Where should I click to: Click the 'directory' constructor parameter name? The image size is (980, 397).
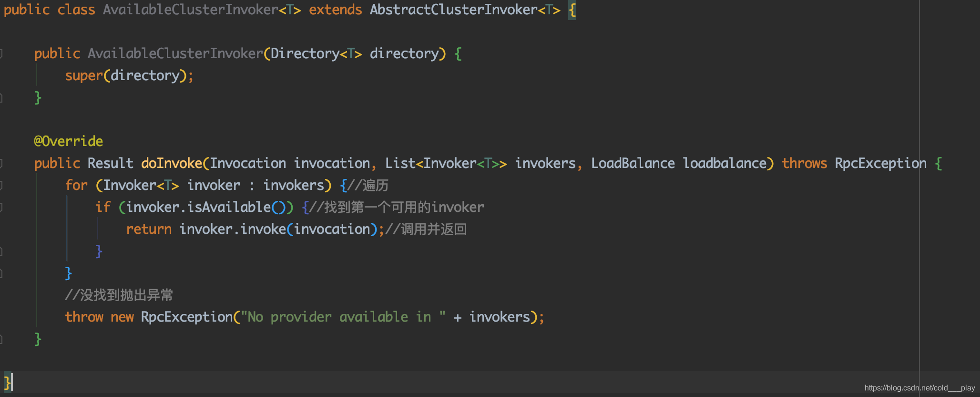tap(404, 53)
